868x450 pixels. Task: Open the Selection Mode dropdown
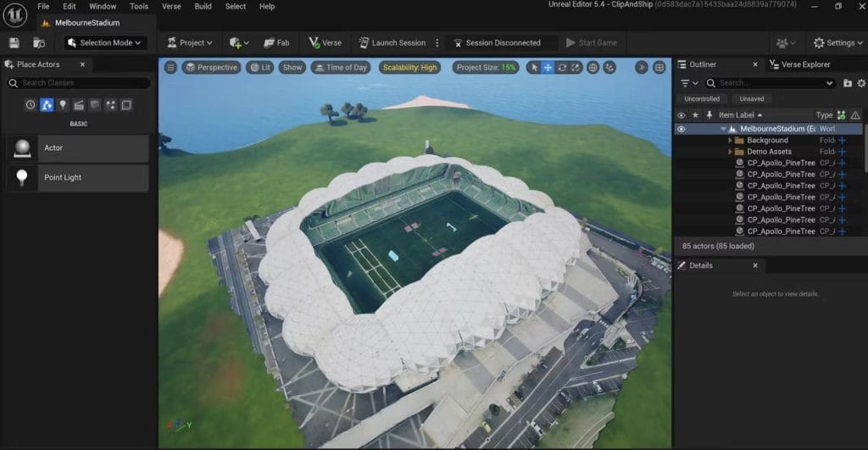[106, 42]
